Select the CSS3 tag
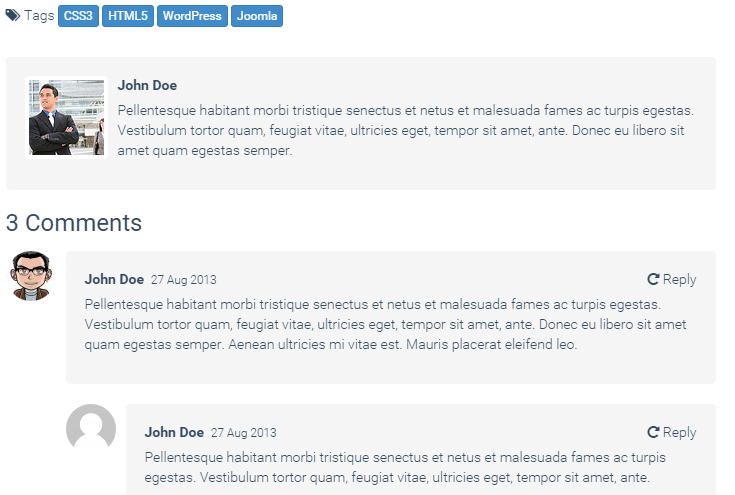Image resolution: width=735 pixels, height=495 pixels. tap(78, 16)
